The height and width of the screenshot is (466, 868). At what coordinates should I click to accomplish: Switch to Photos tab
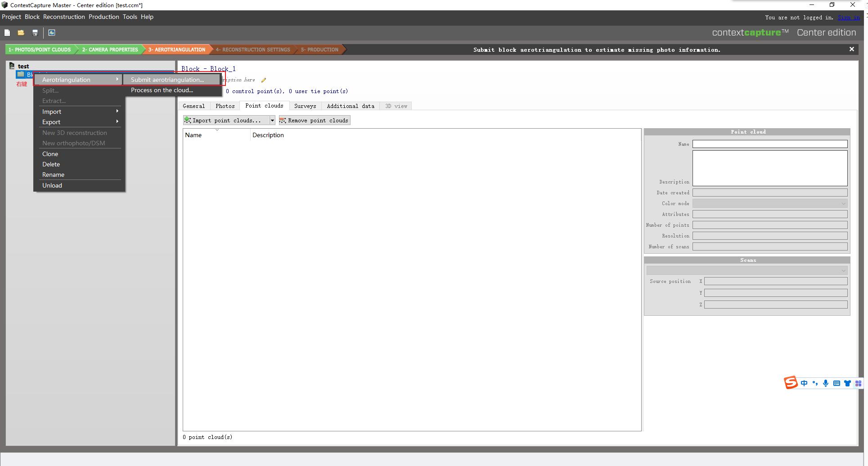[x=225, y=106]
